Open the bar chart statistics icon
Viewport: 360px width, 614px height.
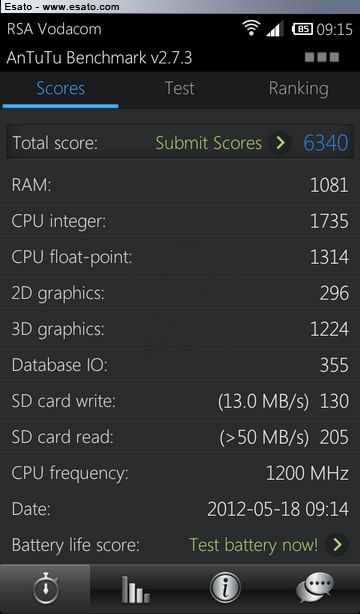(135, 589)
